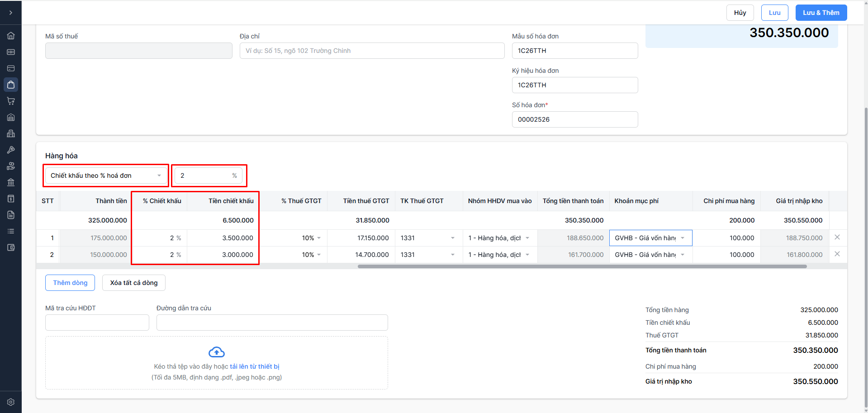Delete row 1 with its X icon
Viewport: 868px width, 413px height.
click(x=837, y=237)
